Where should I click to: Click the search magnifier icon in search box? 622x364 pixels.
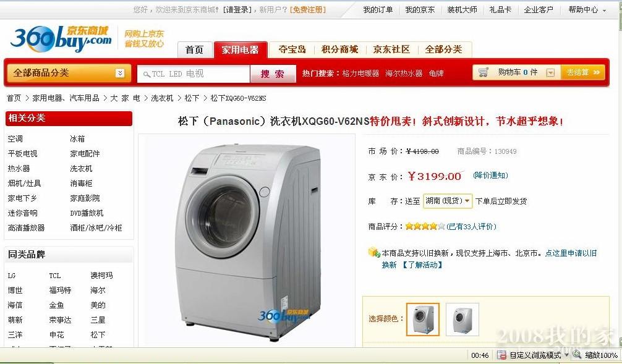click(147, 74)
